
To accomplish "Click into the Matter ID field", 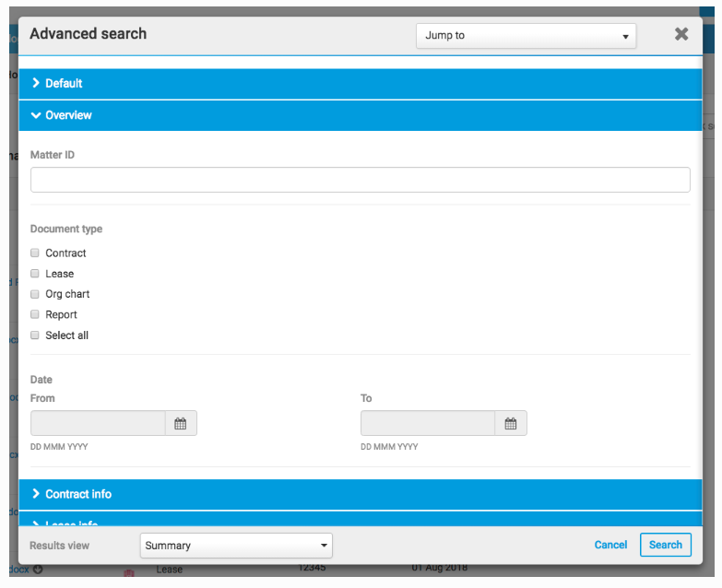I will (x=360, y=180).
